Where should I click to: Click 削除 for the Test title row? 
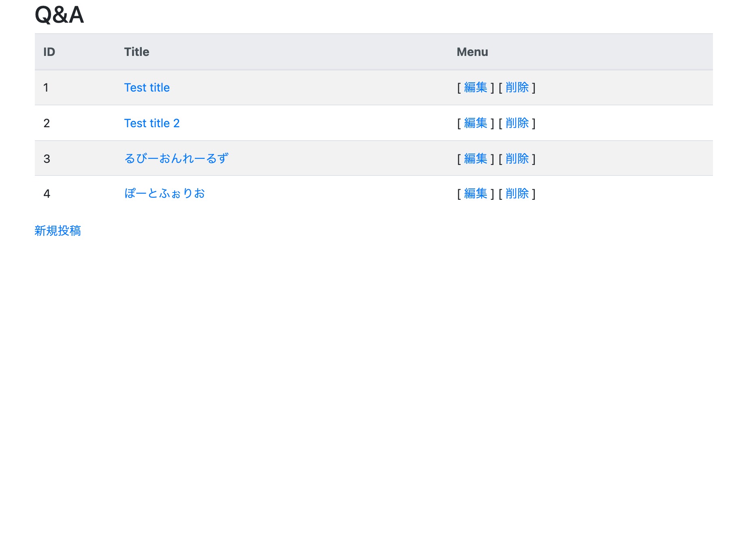point(517,88)
